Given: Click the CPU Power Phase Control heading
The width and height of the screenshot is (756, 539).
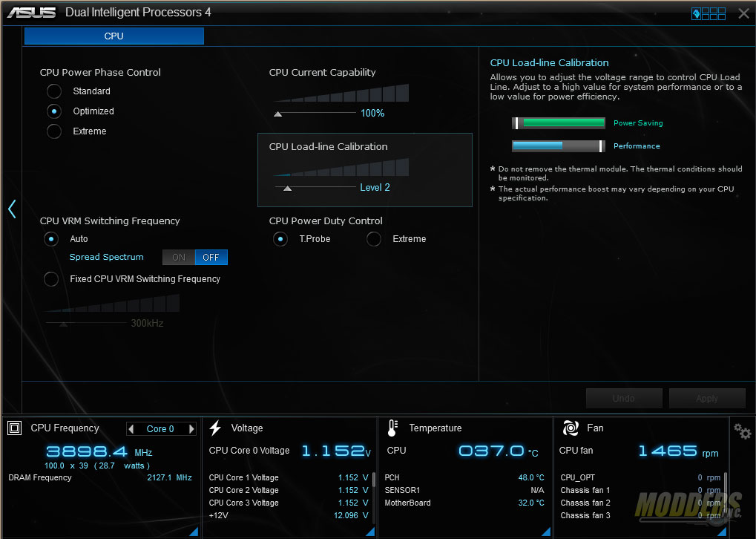Looking at the screenshot, I should (x=100, y=72).
